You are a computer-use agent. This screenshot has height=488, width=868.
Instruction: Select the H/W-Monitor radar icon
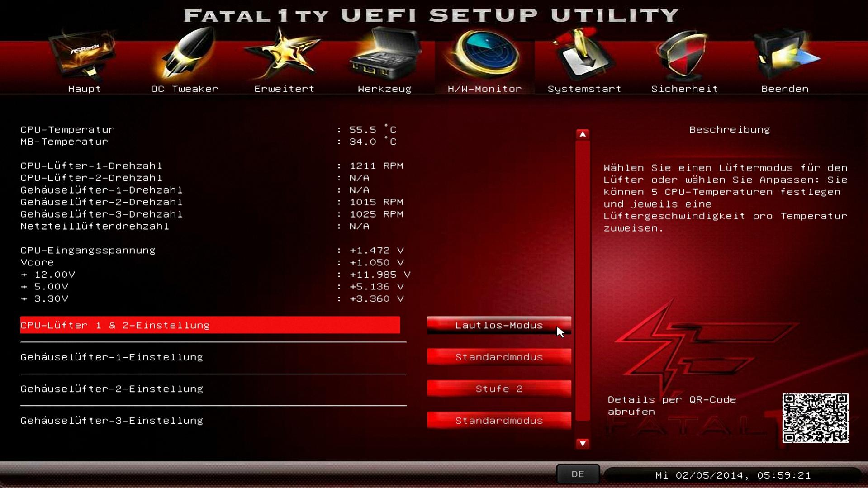485,54
